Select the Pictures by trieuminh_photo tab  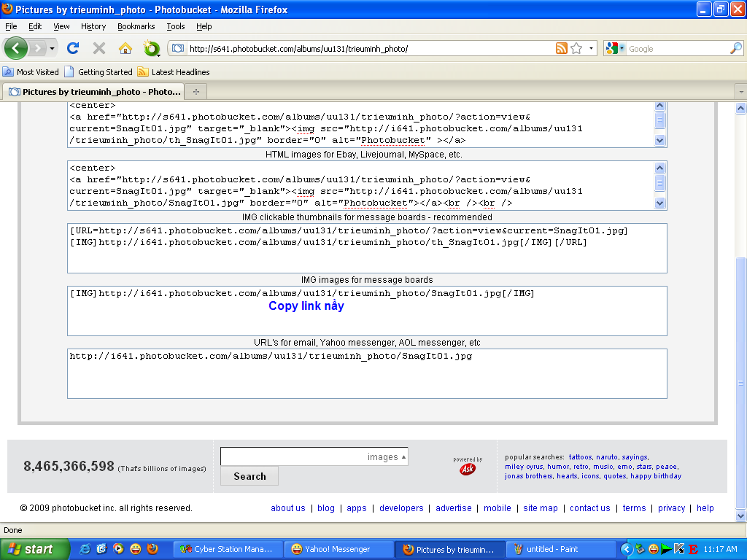94,91
